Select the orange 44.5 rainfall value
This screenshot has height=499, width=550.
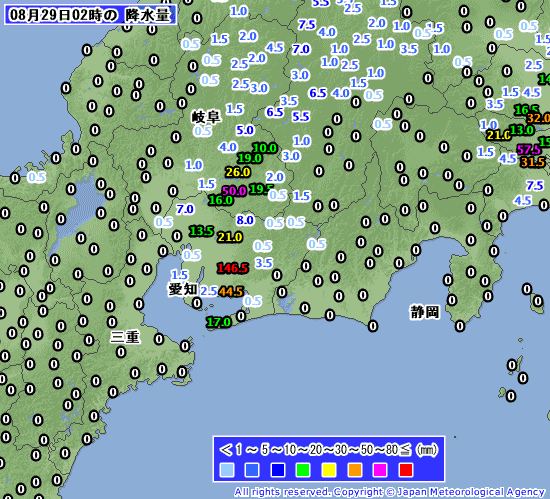(231, 291)
